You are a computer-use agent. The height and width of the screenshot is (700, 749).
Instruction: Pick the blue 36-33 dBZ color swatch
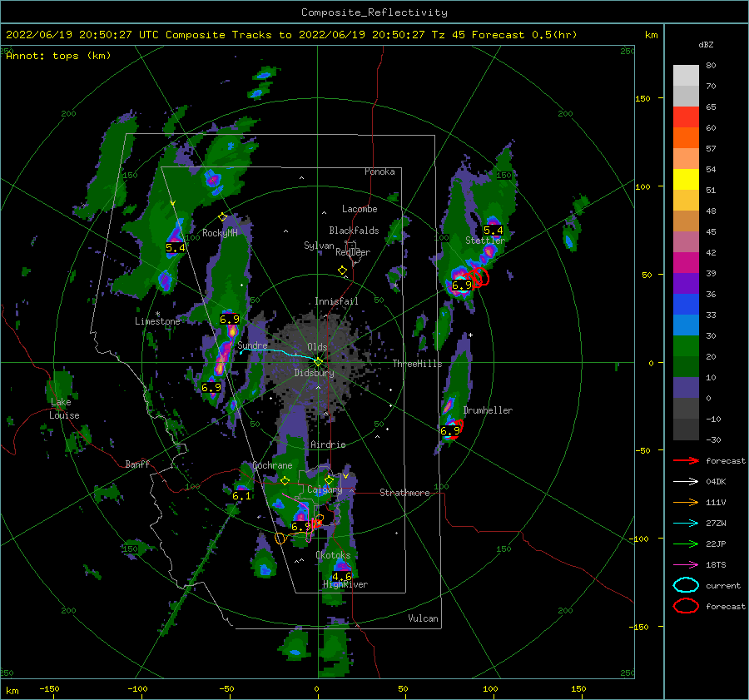(686, 305)
